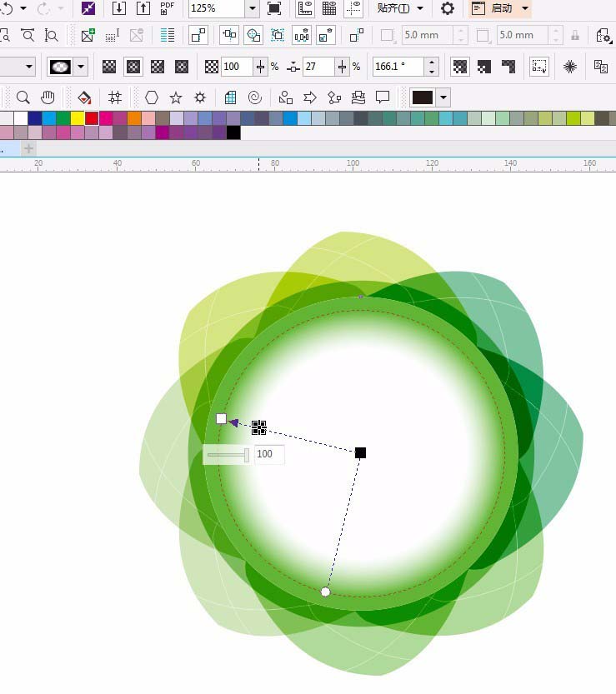Select the Polygon hexagon tool
This screenshot has width=616, height=694.
pyautogui.click(x=152, y=97)
